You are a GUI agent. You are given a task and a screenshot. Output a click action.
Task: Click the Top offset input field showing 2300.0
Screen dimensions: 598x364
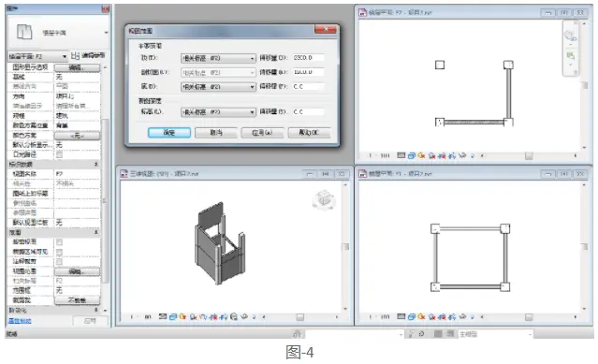click(x=308, y=58)
